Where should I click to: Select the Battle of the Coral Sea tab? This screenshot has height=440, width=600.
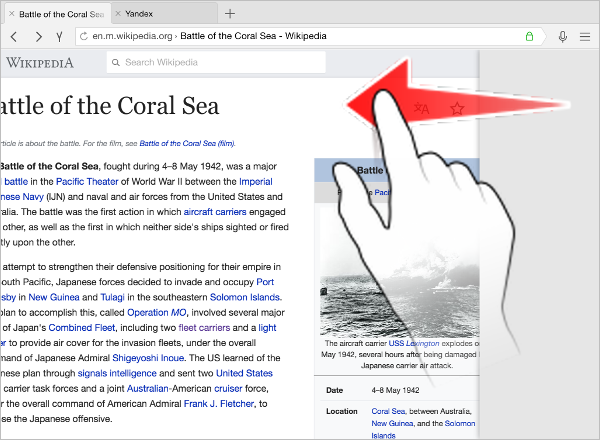pos(58,14)
